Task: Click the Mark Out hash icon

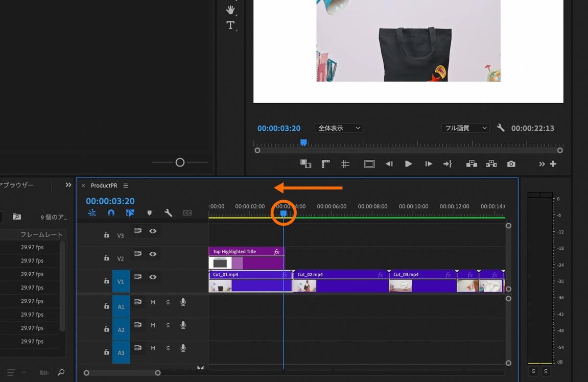Action: (345, 164)
